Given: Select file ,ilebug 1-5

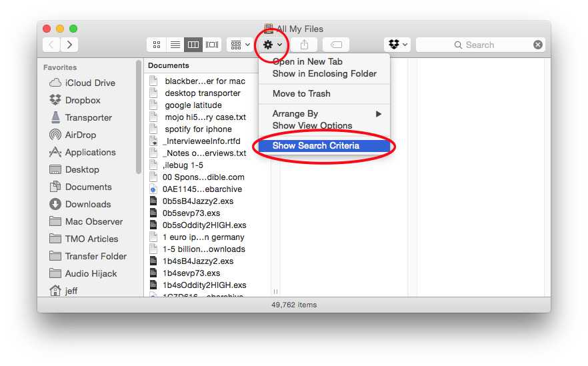Looking at the screenshot, I should point(176,165).
